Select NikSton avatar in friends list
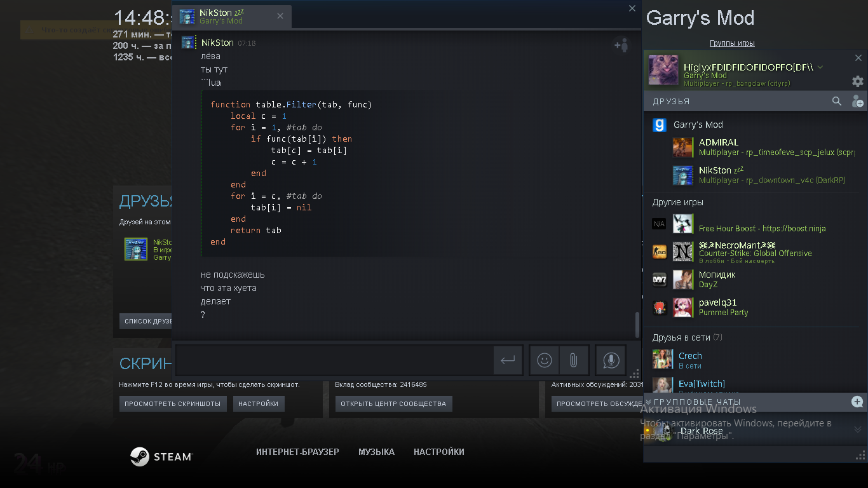The image size is (868, 488). [683, 175]
